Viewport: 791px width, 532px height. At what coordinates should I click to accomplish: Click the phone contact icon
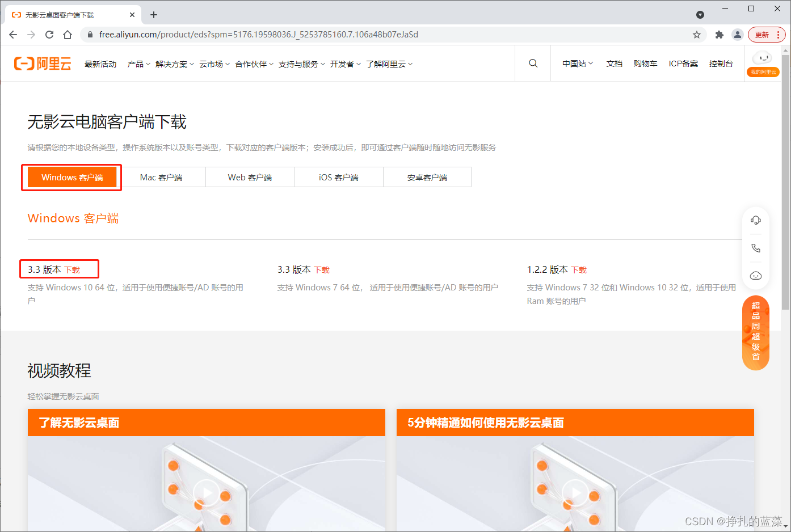[755, 248]
